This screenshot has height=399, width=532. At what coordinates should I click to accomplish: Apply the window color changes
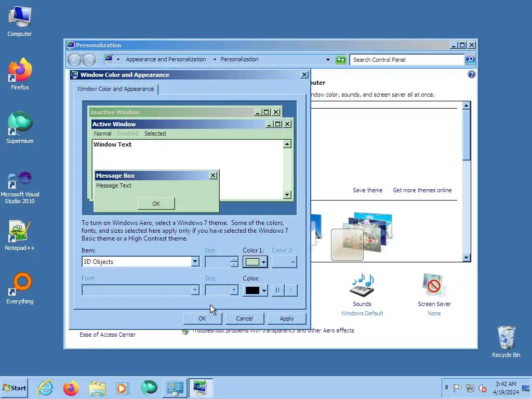click(x=287, y=318)
